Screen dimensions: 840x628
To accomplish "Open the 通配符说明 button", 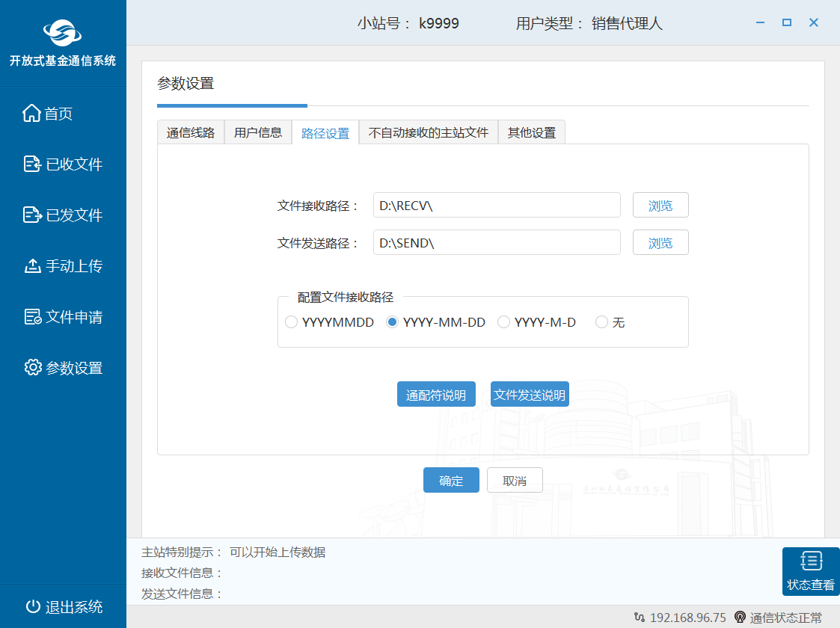I will click(436, 395).
